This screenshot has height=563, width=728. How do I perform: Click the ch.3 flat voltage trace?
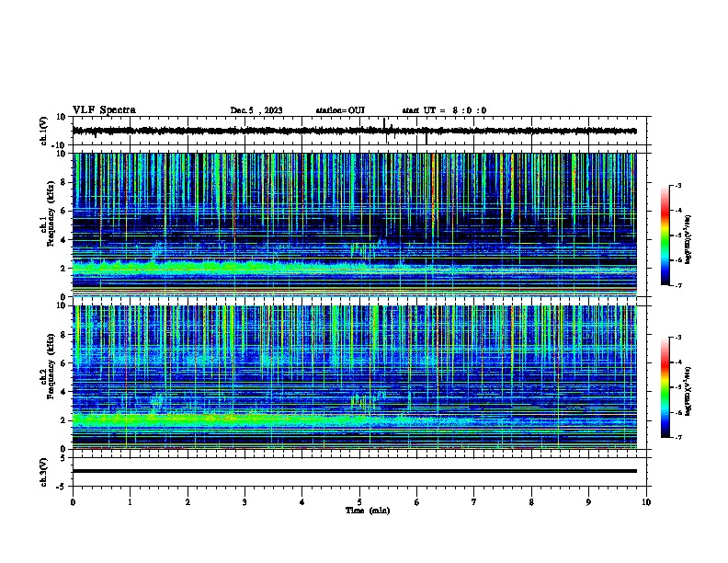[354, 471]
